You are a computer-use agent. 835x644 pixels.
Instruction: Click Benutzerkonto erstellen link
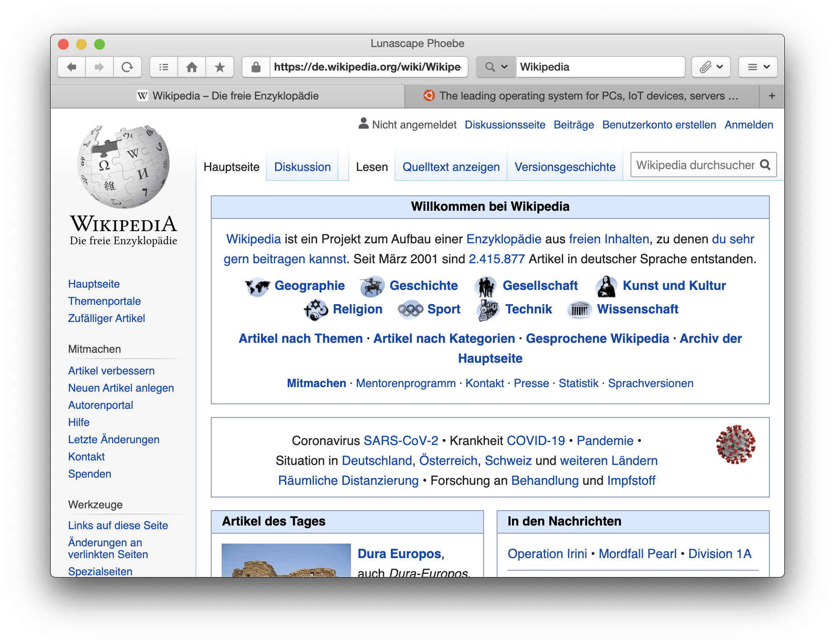659,125
